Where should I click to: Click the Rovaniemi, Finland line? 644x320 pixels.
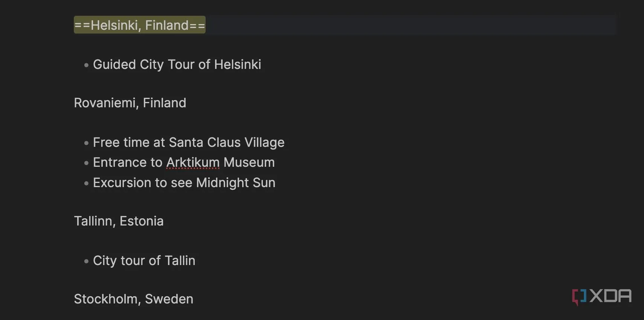[x=130, y=103]
